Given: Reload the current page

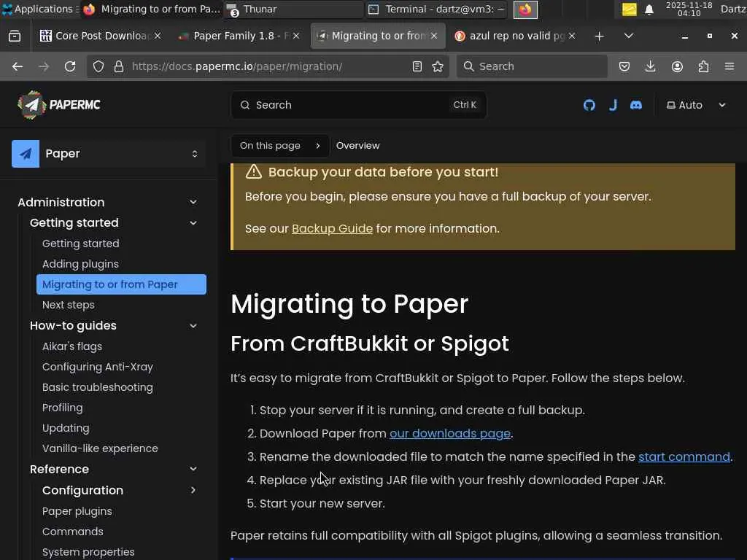Looking at the screenshot, I should click(70, 66).
